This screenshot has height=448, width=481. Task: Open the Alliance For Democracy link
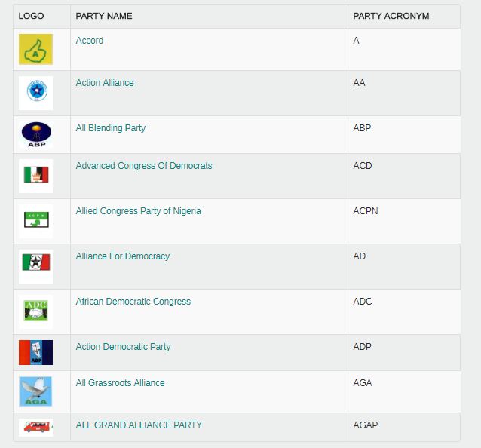point(123,256)
